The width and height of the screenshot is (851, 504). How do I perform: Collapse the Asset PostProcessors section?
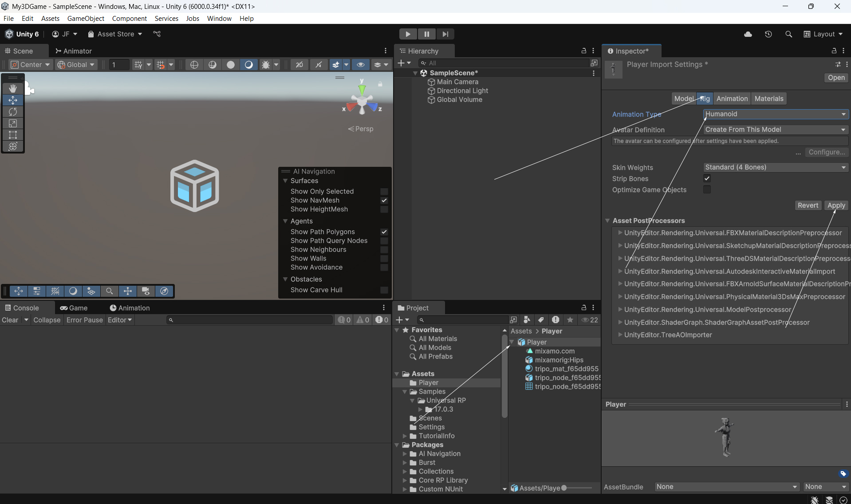coord(607,220)
